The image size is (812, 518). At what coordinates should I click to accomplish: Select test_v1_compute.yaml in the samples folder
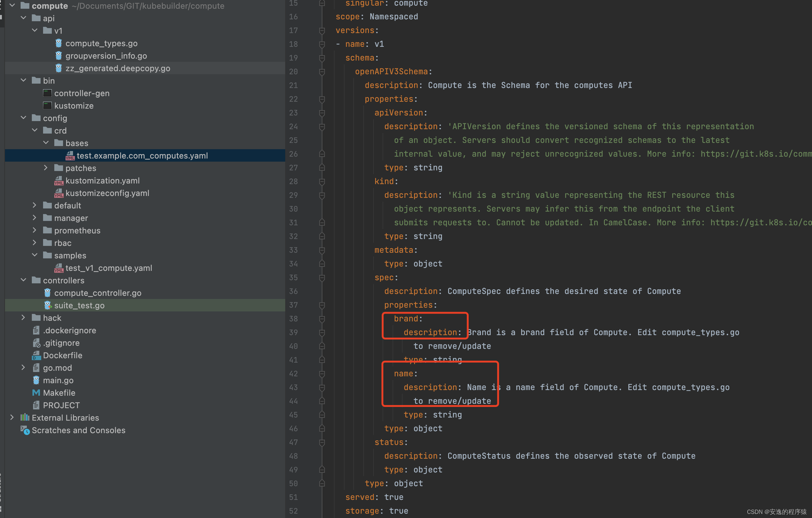tap(109, 268)
